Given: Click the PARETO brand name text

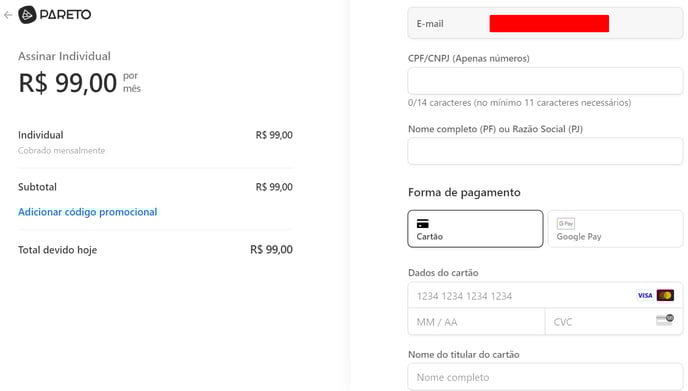Looking at the screenshot, I should (x=65, y=15).
